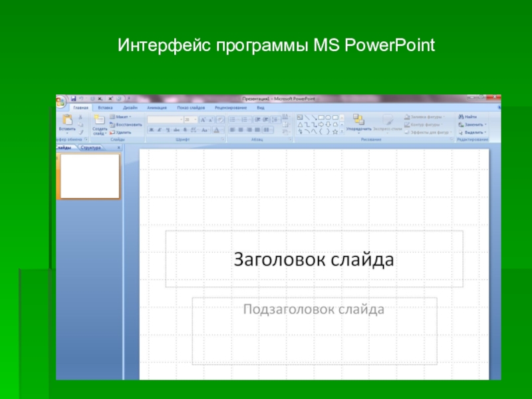532x399 pixels.
Task: Click the Подзаголовок слайда placeholder
Action: pyautogui.click(x=315, y=331)
